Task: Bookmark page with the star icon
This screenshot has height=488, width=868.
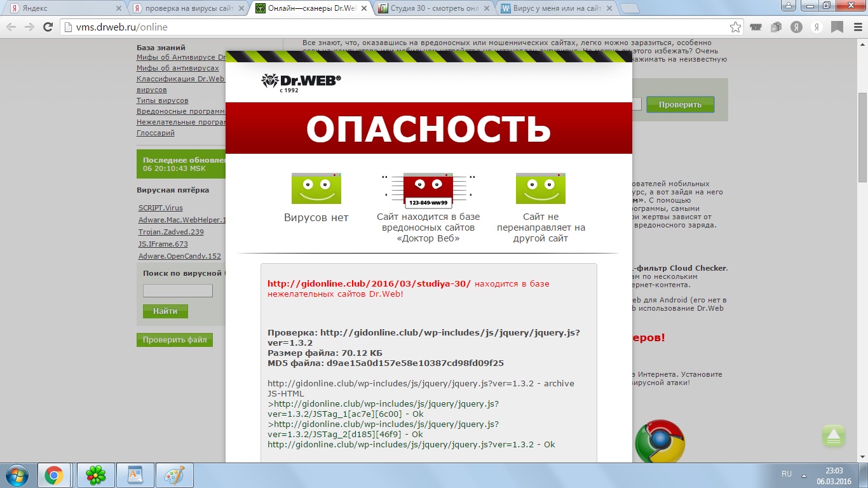Action: [735, 27]
